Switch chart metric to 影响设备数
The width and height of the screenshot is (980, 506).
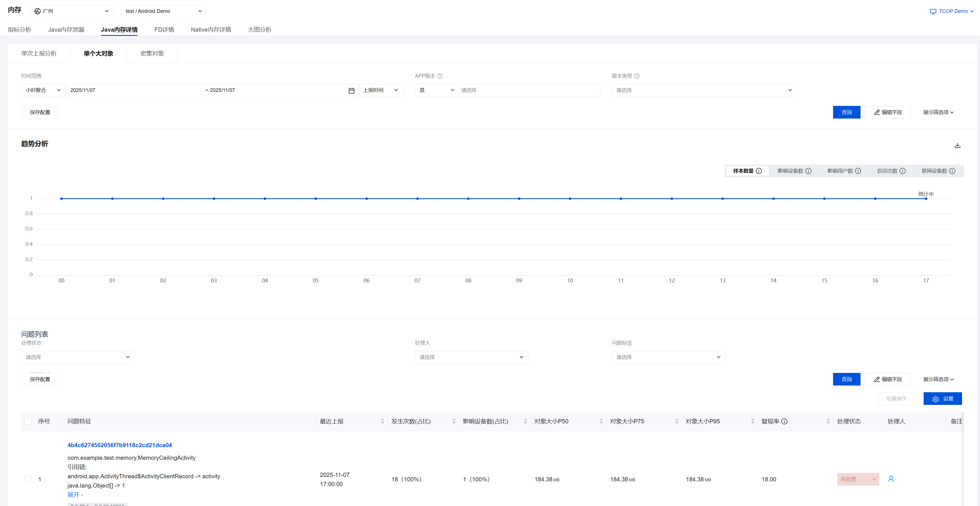[790, 171]
